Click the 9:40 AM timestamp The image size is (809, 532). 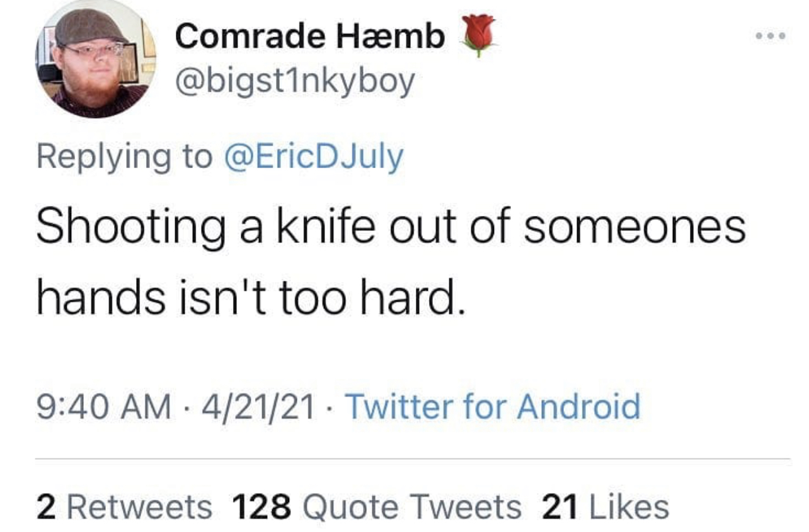click(x=104, y=407)
